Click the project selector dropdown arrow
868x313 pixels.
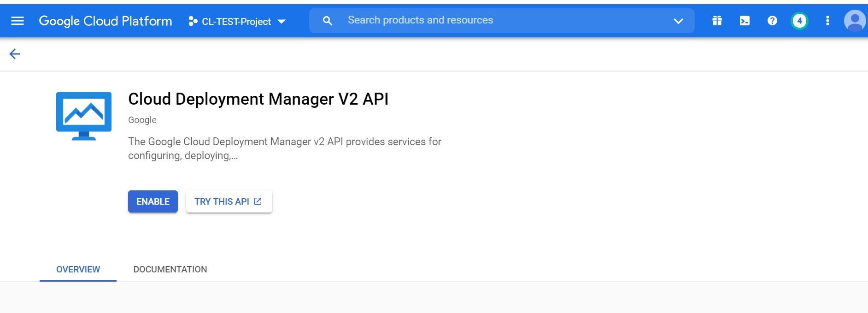[282, 22]
